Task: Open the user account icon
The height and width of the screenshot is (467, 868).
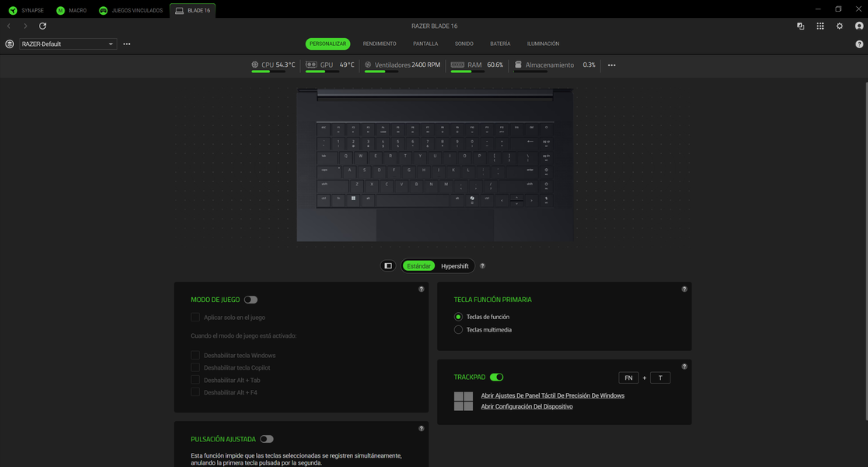Action: pos(859,26)
